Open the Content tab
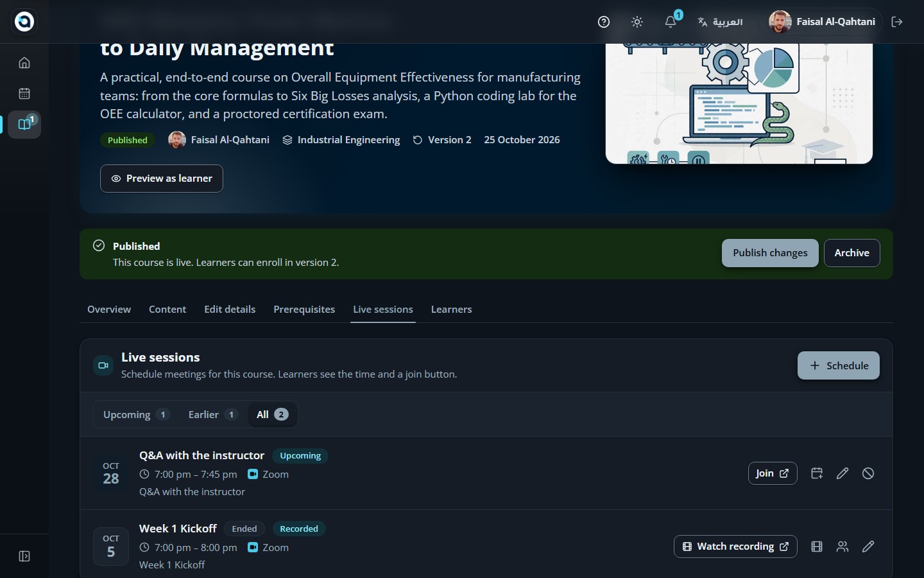This screenshot has height=578, width=924. [x=167, y=310]
